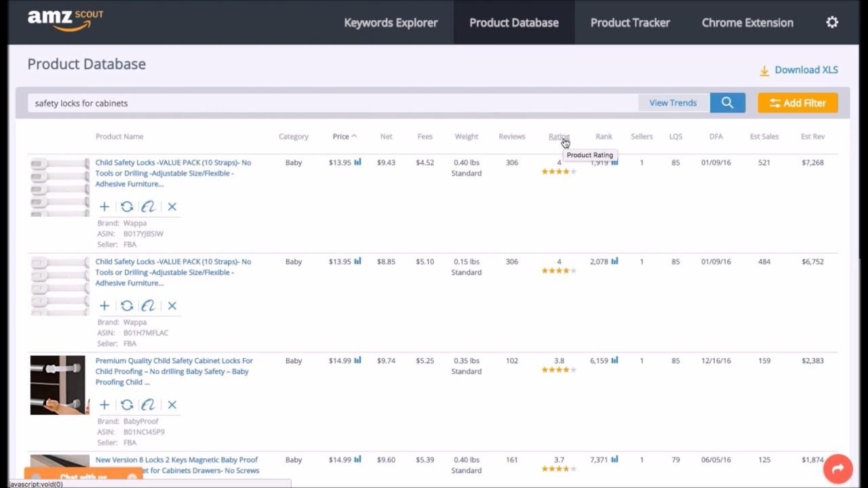This screenshot has width=868, height=488.
Task: Click the red share arrow button
Action: click(x=837, y=468)
